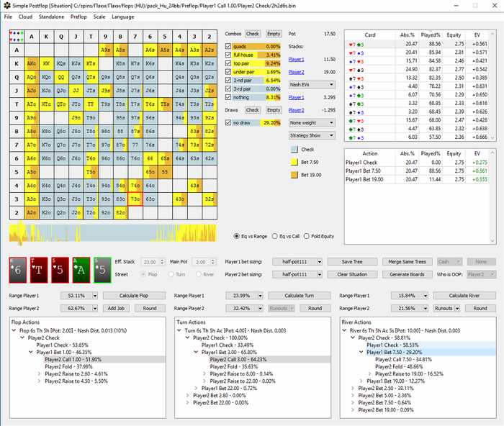The width and height of the screenshot is (504, 426).
Task: Click the Bet 19.00 orange swatch
Action: coord(294,175)
